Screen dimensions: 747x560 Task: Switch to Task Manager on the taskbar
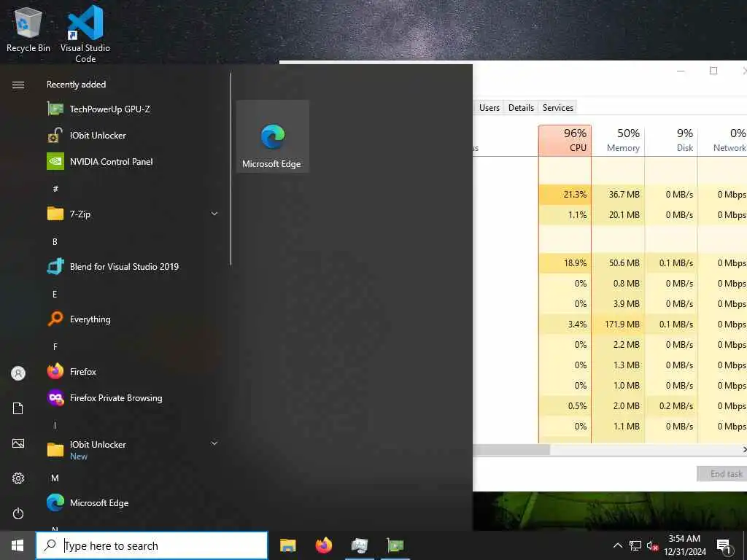click(359, 545)
